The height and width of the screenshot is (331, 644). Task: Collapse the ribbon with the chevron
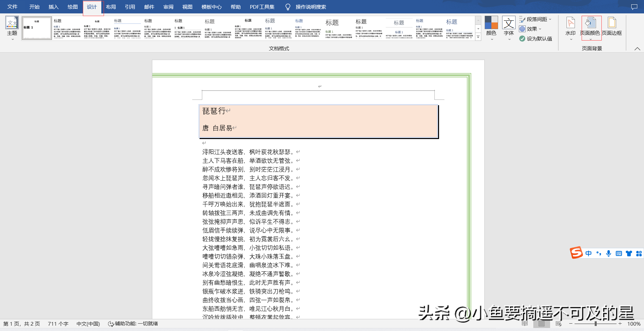click(x=637, y=49)
